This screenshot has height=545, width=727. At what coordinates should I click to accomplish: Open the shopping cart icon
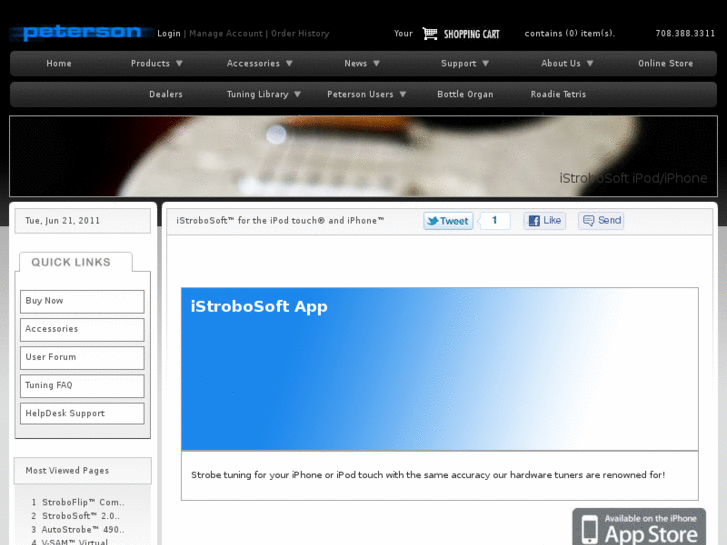click(x=430, y=33)
